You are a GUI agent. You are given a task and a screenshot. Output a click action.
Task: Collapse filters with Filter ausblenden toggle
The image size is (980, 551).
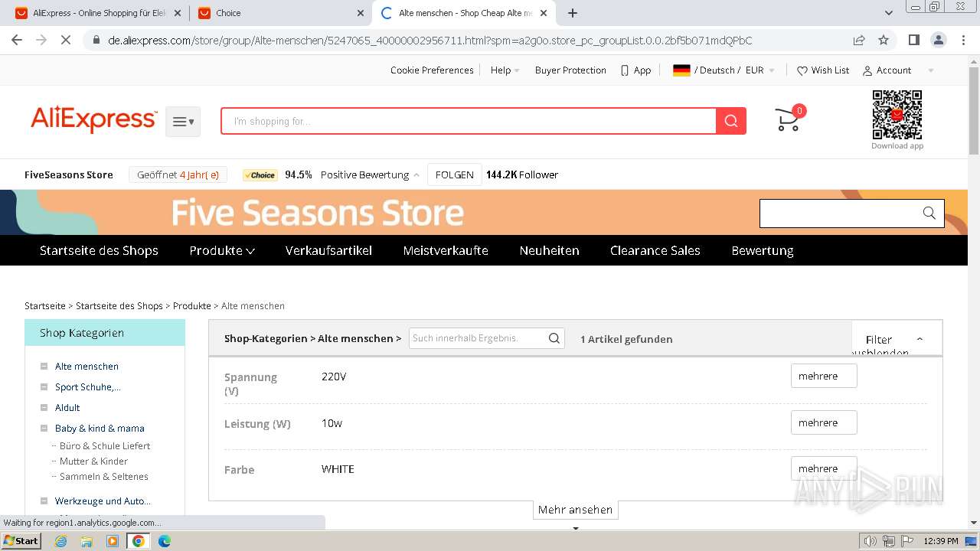click(896, 340)
